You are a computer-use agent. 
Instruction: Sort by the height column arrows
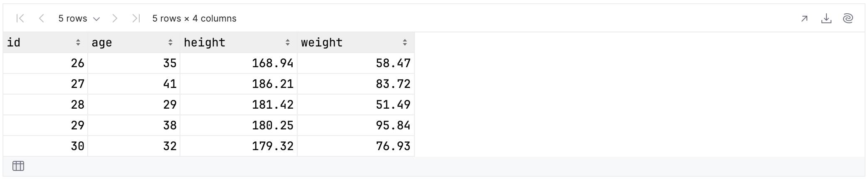288,42
